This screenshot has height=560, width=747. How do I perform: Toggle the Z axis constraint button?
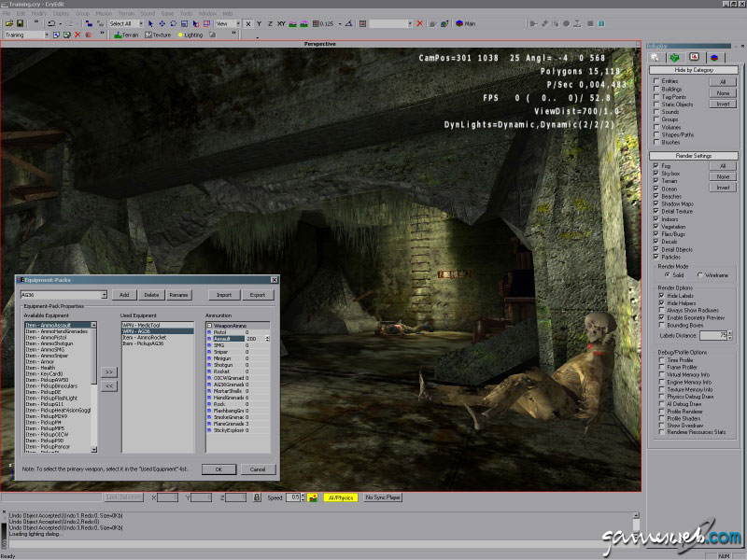click(x=270, y=23)
